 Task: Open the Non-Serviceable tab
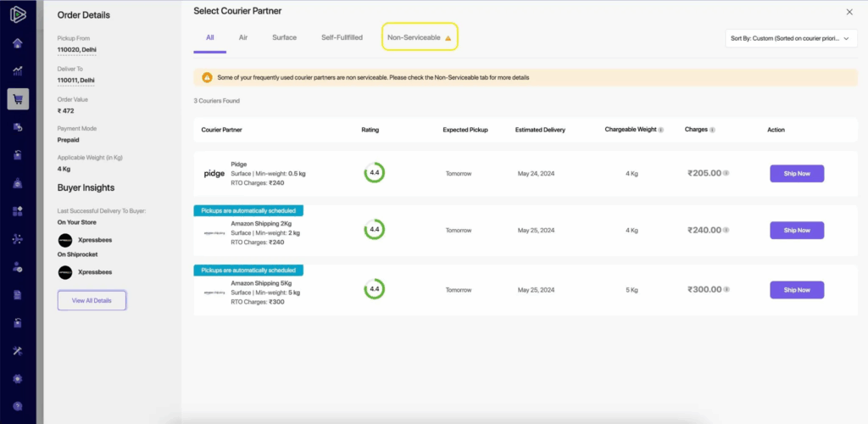(x=419, y=38)
